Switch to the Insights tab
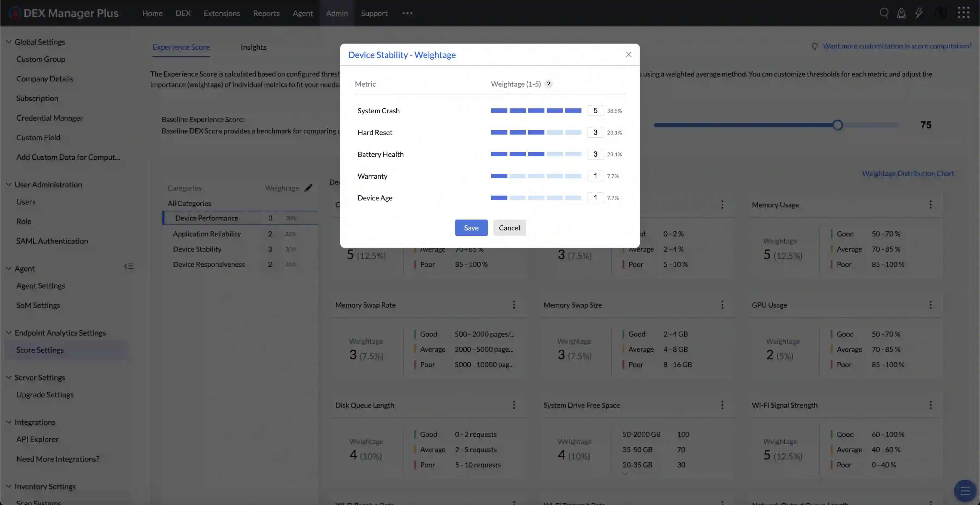Image resolution: width=980 pixels, height=505 pixels. (x=253, y=47)
